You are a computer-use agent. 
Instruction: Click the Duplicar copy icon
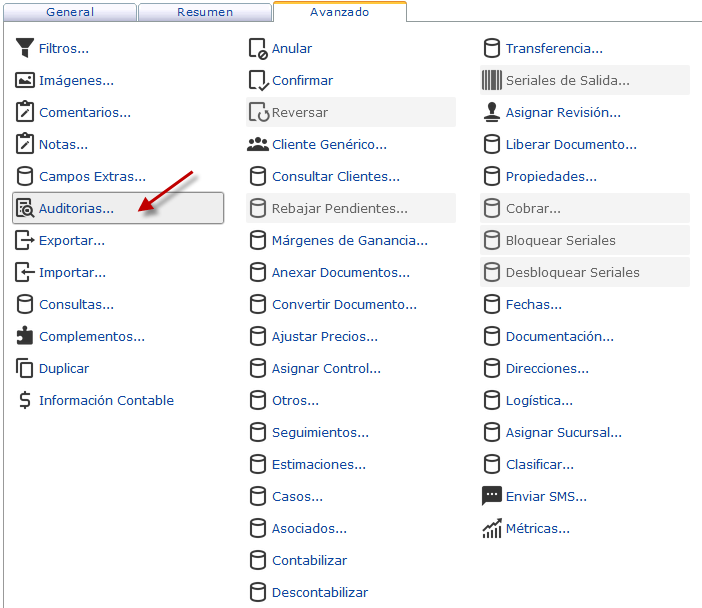(25, 368)
